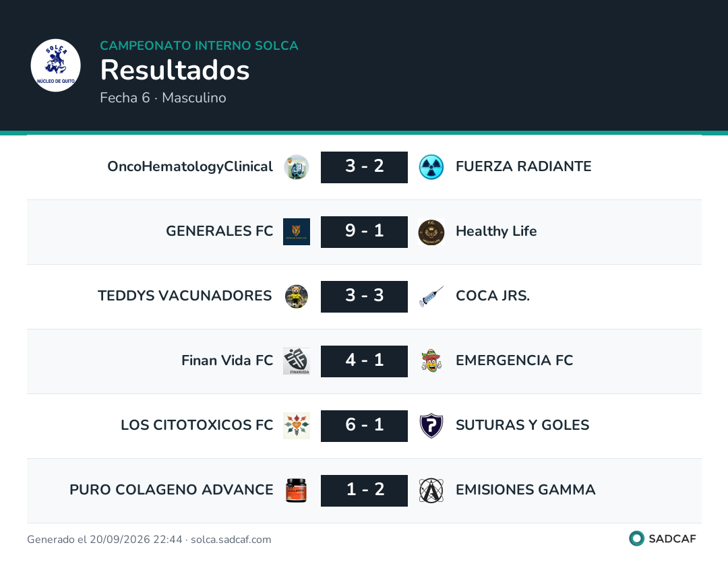This screenshot has height=574, width=728.
Task: Click the EMISIONES GAMMA team name
Action: click(525, 490)
